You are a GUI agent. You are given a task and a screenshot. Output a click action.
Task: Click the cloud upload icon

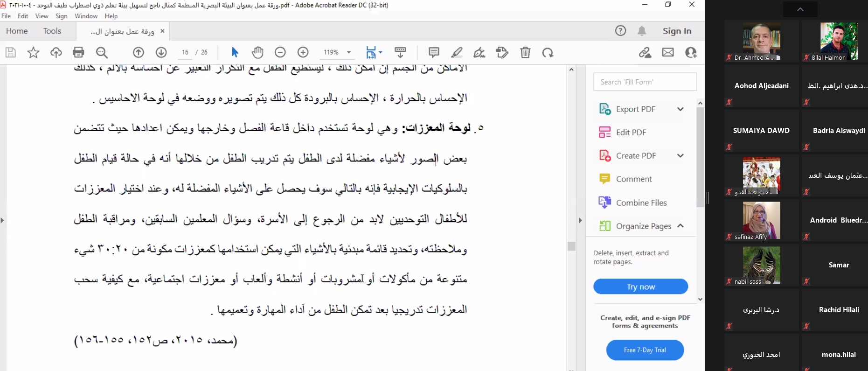[x=56, y=52]
